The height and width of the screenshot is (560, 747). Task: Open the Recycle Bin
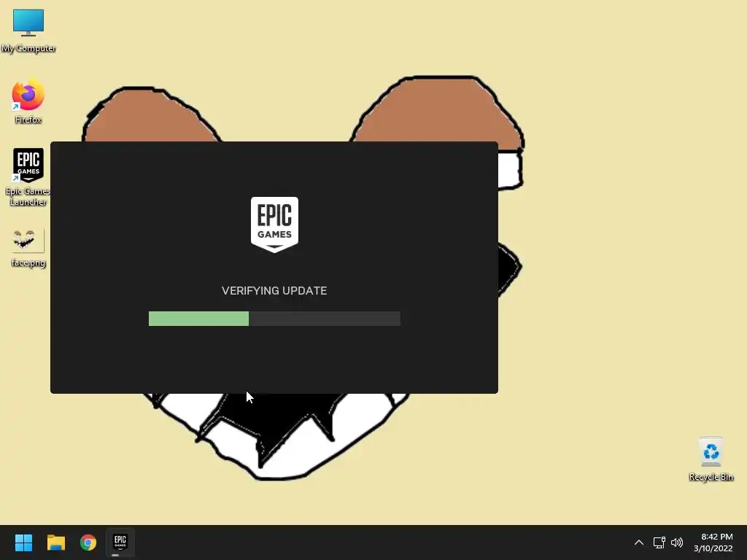711,459
